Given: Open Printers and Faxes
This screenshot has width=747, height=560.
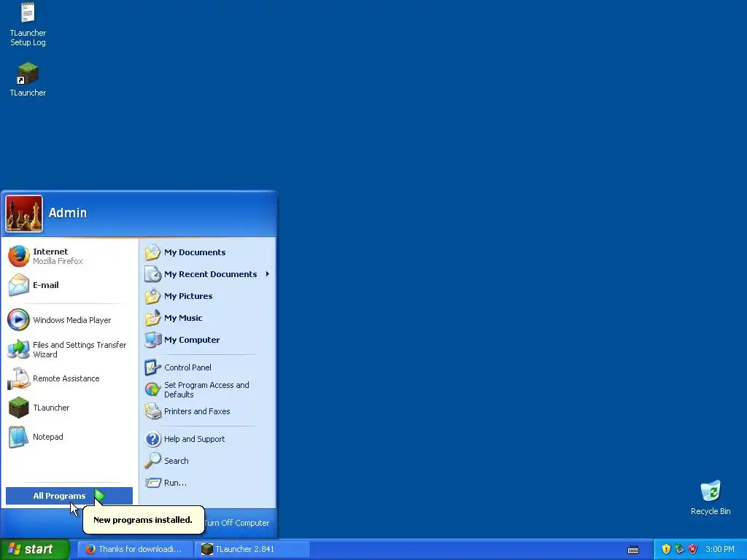Looking at the screenshot, I should (x=207, y=411).
